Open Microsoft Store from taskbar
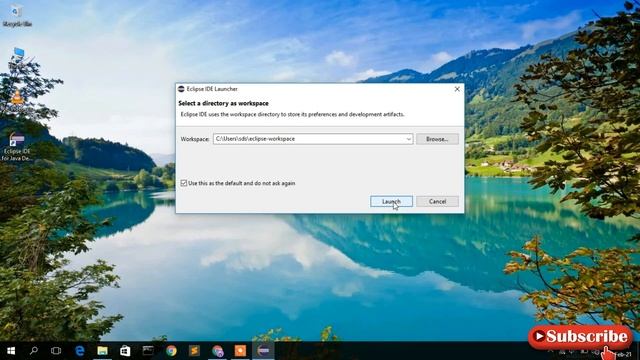The image size is (640, 360). coord(125,351)
